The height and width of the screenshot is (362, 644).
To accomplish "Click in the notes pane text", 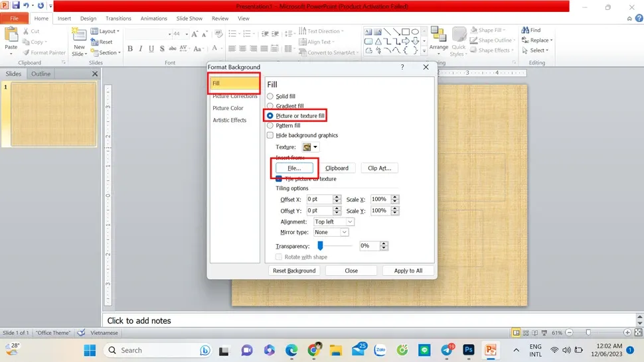I will click(139, 321).
